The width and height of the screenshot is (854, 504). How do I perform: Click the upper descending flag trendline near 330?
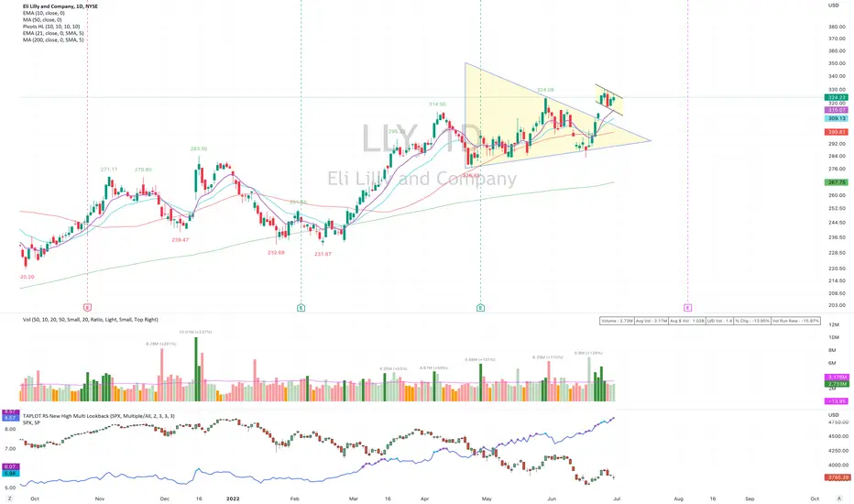tap(609, 91)
